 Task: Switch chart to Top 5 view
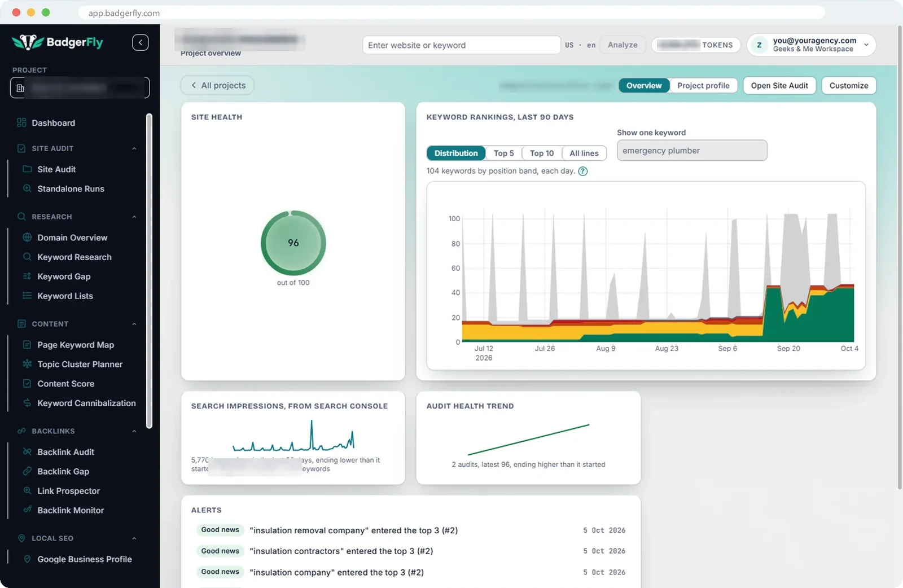pos(503,153)
